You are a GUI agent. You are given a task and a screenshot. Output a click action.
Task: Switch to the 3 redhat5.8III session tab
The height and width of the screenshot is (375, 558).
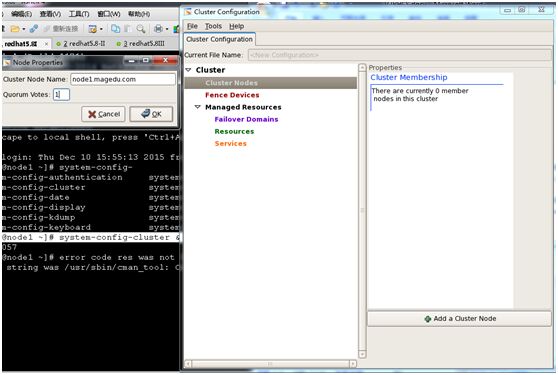pos(140,44)
